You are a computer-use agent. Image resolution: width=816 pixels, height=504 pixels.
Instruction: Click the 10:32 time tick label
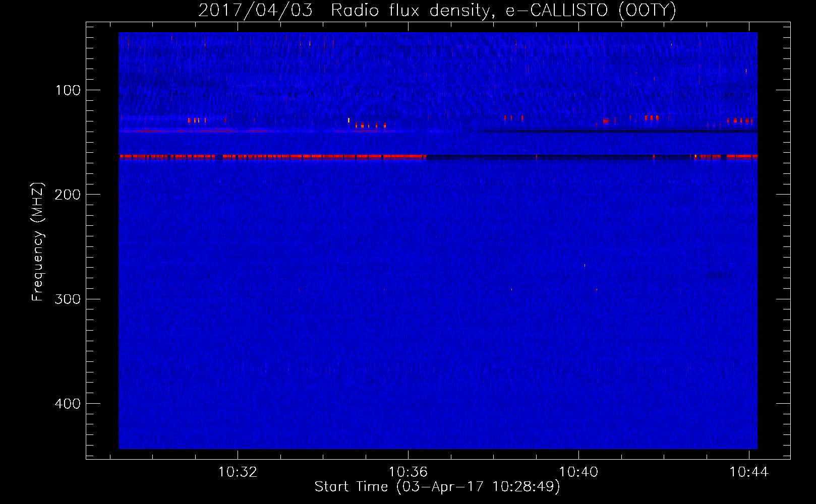tap(238, 472)
